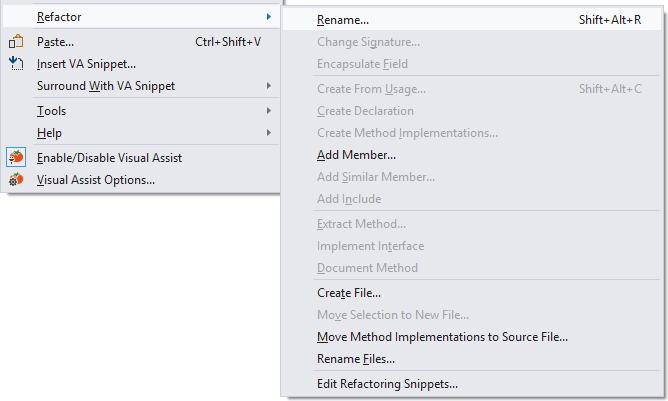Expand the Surround With VA Snippet arrow
This screenshot has width=668, height=401.
(x=269, y=86)
